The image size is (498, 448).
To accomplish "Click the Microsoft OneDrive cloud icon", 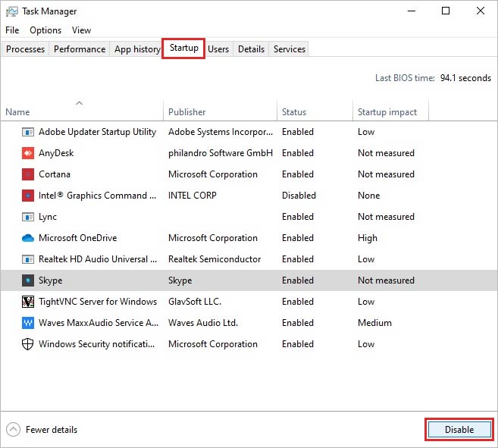I will tap(28, 238).
